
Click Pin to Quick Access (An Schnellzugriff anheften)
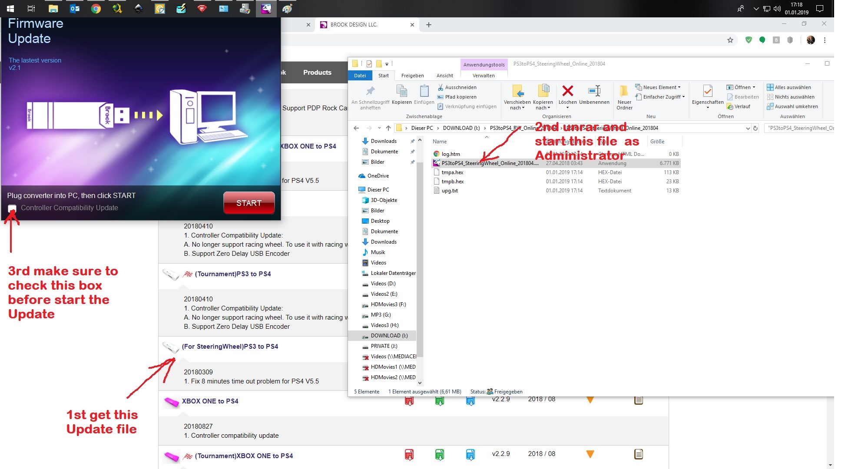pos(370,97)
